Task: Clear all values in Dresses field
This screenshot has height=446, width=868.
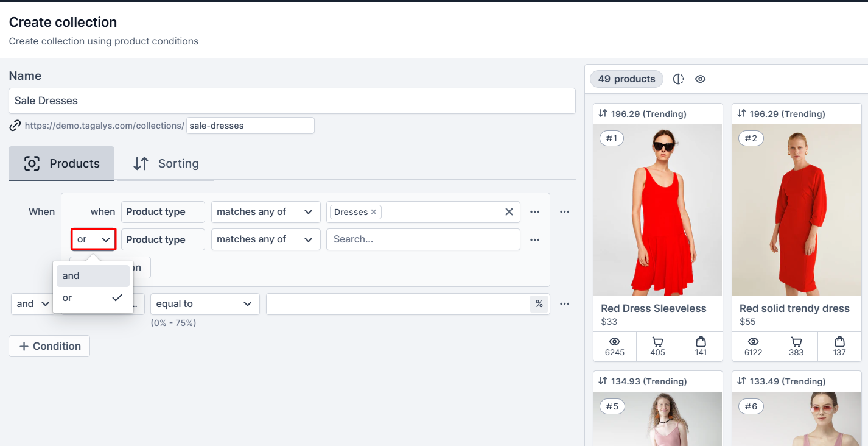Action: (509, 212)
